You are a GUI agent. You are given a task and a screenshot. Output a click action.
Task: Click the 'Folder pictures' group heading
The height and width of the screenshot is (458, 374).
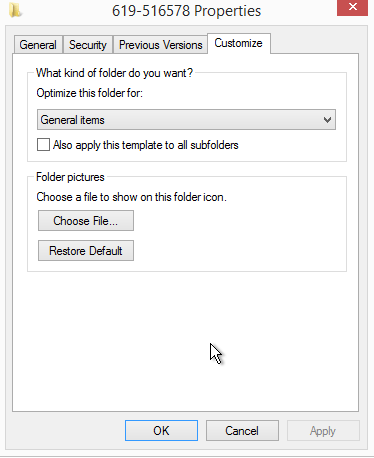[x=70, y=177]
